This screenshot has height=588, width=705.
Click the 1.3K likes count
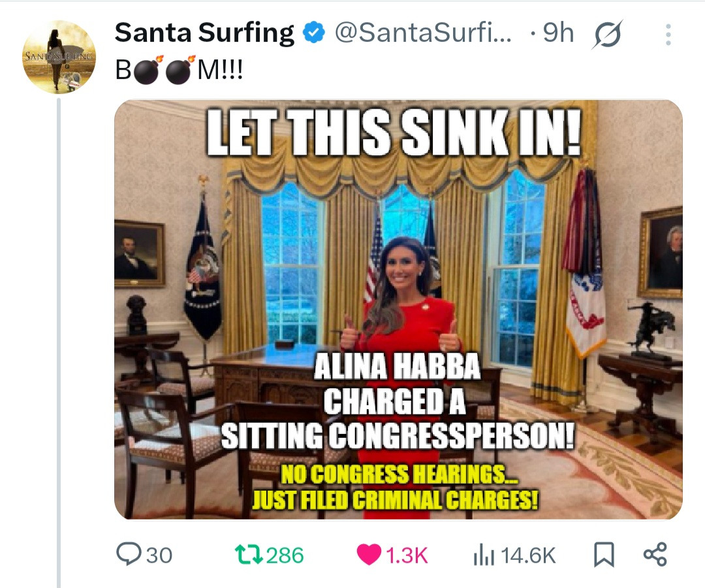[x=407, y=555]
